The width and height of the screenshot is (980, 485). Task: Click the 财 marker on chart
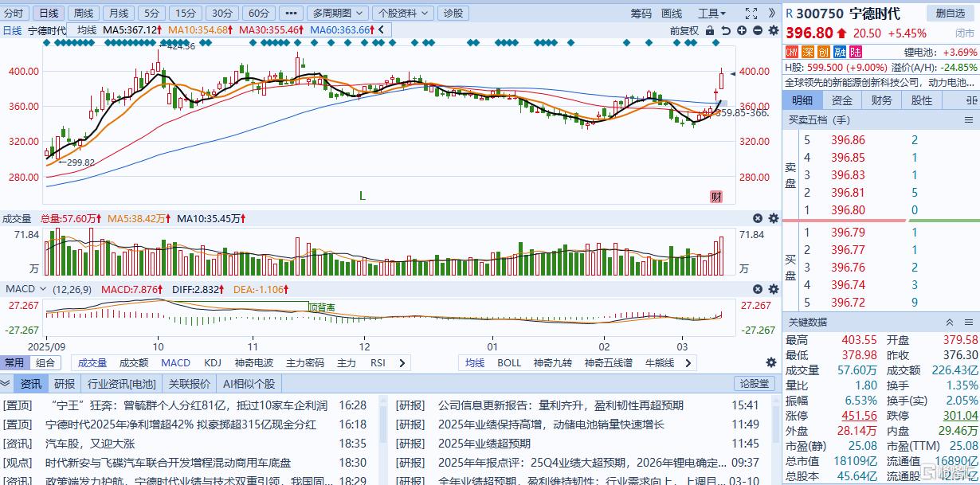[x=716, y=197]
